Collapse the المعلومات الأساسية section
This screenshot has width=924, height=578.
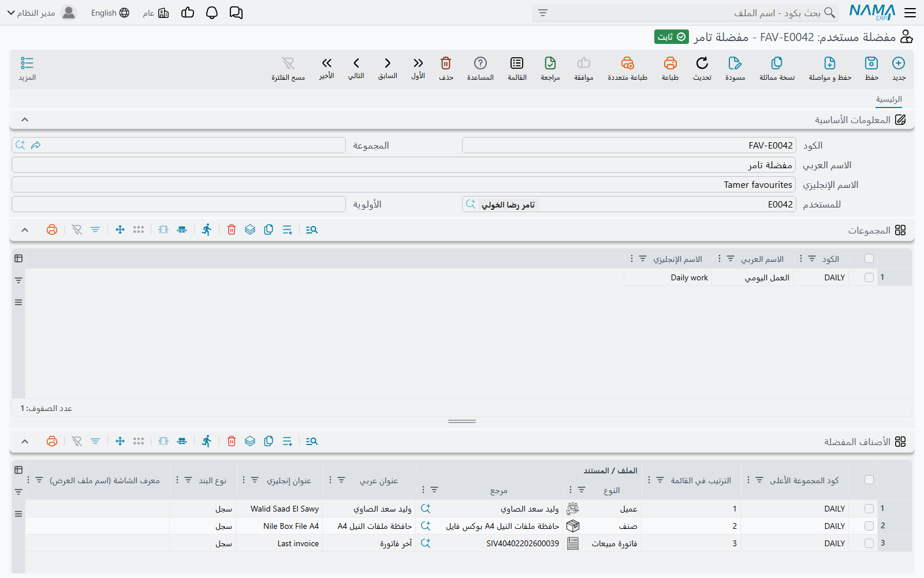click(x=25, y=120)
